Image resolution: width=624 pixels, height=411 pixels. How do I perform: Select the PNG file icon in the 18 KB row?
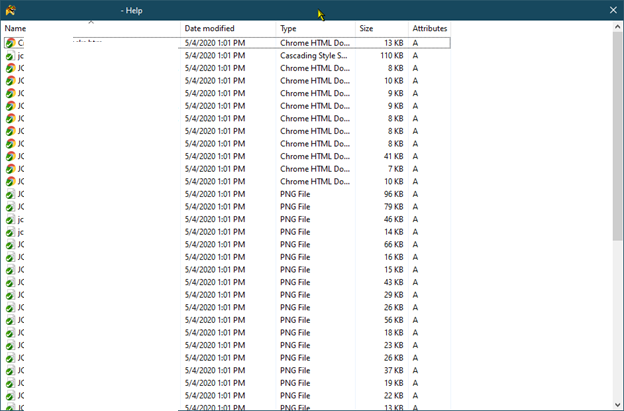[x=11, y=333]
